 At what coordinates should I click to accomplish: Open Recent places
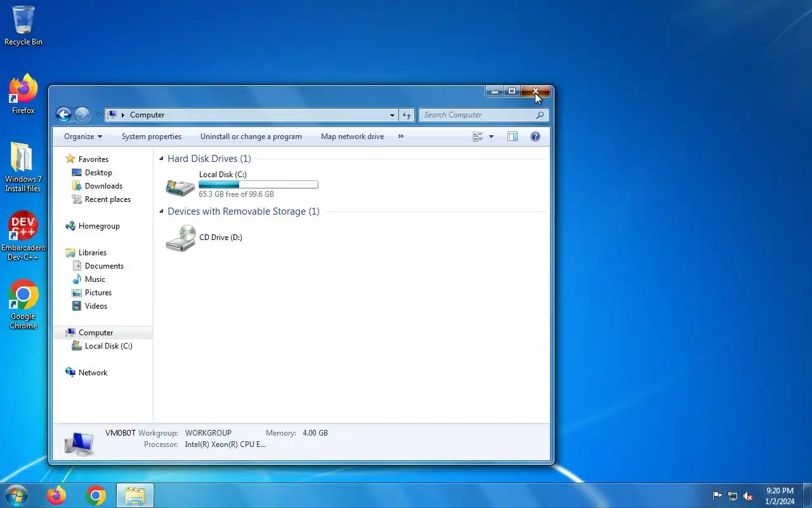click(108, 199)
